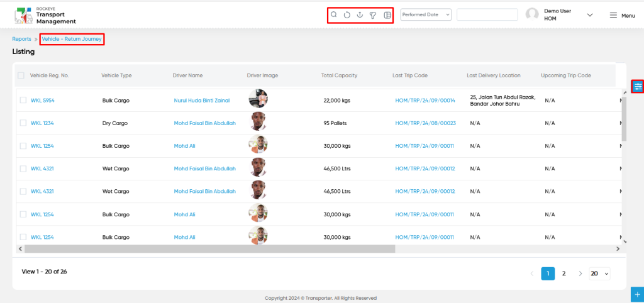Click the 95 Pallets capacity cell
Screen dimensions: 644x303
[x=335, y=123]
